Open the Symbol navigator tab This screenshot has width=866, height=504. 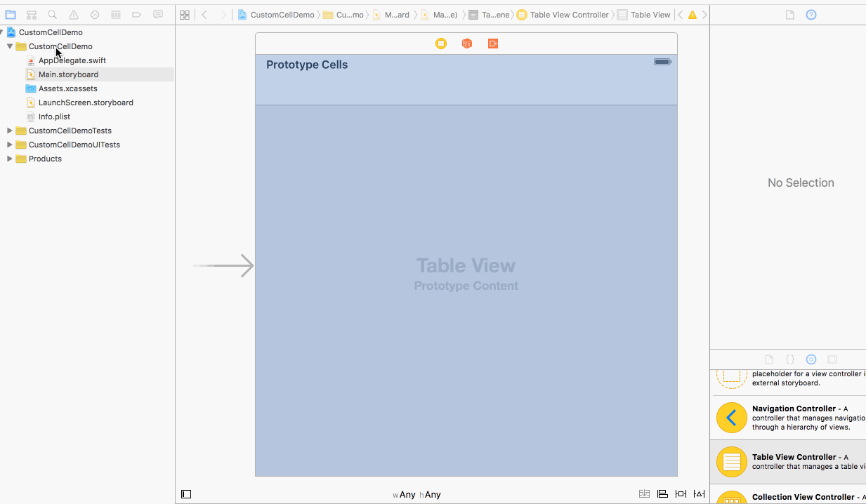(x=32, y=15)
